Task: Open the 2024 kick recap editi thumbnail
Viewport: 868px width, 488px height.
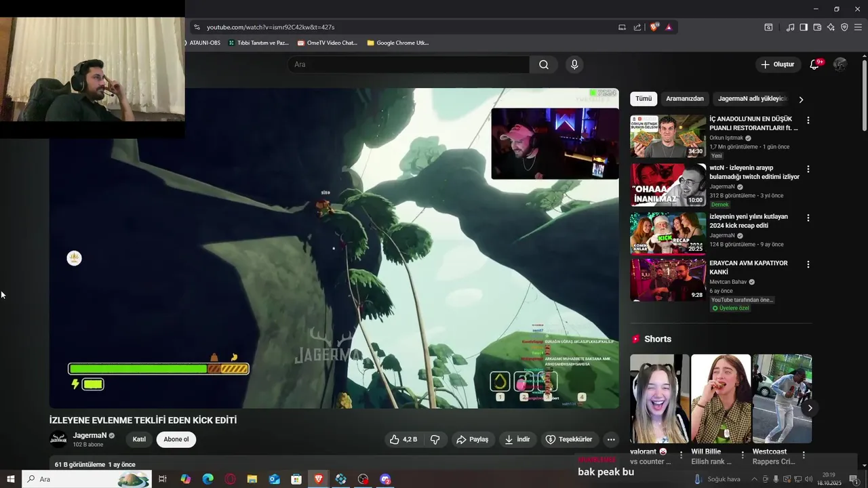Action: pos(668,233)
